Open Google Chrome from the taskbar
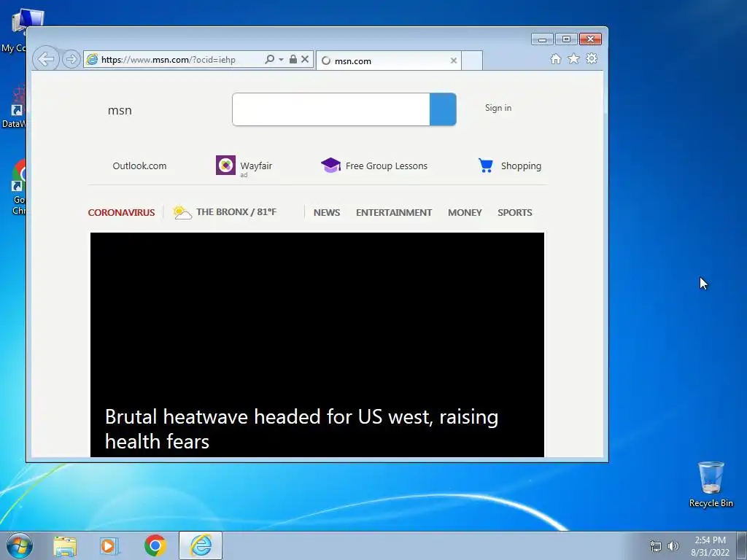747x560 pixels. tap(155, 545)
